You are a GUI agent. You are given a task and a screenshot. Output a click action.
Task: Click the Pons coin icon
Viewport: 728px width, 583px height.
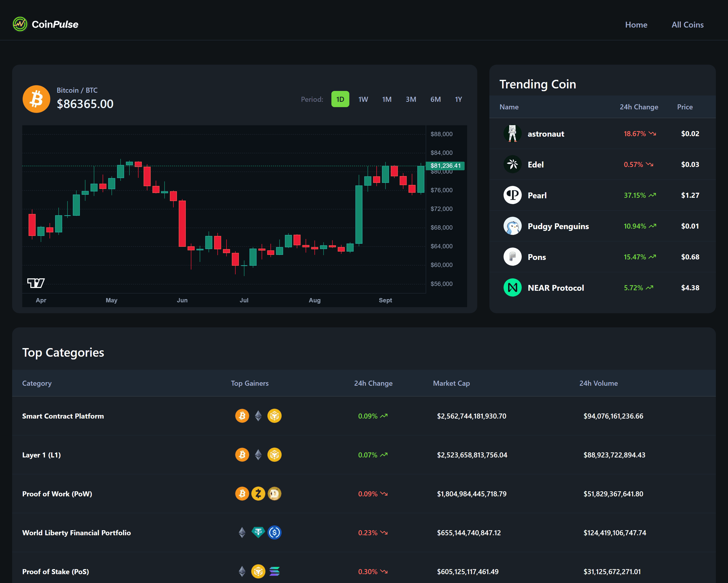(x=512, y=257)
